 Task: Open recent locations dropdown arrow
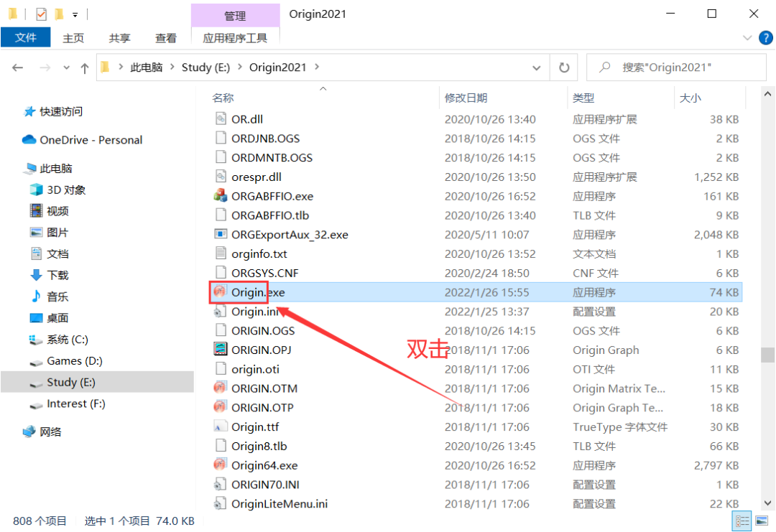(x=66, y=67)
